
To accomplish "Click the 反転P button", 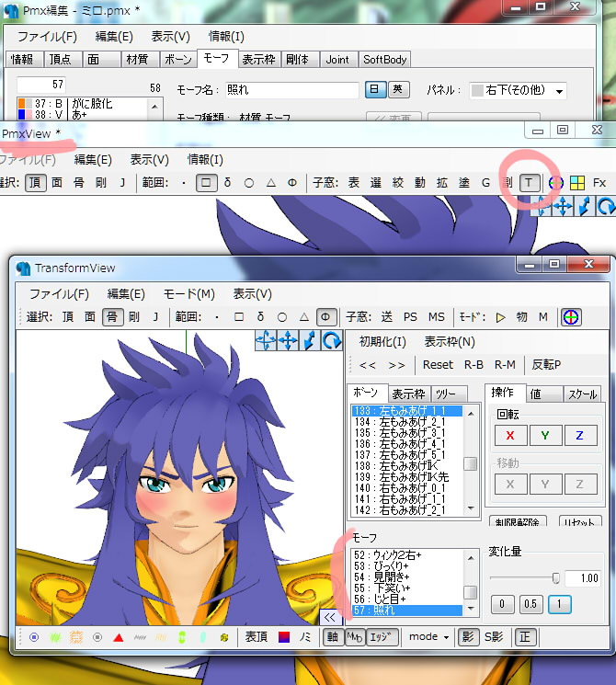I will click(x=546, y=364).
